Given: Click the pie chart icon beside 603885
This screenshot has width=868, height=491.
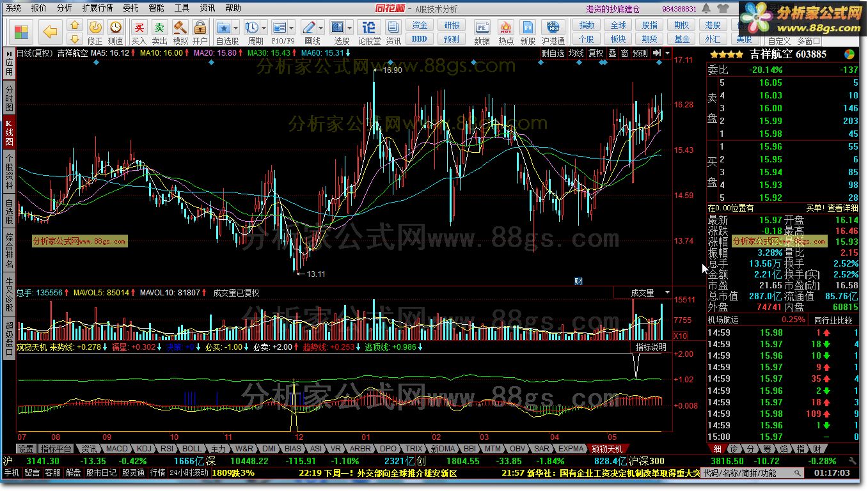Looking at the screenshot, I should tap(849, 54).
